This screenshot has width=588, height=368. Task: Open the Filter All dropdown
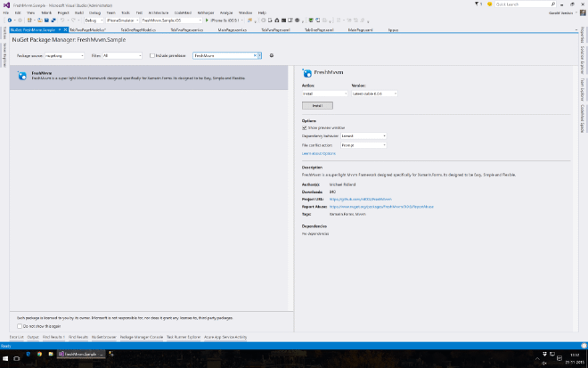tap(122, 55)
